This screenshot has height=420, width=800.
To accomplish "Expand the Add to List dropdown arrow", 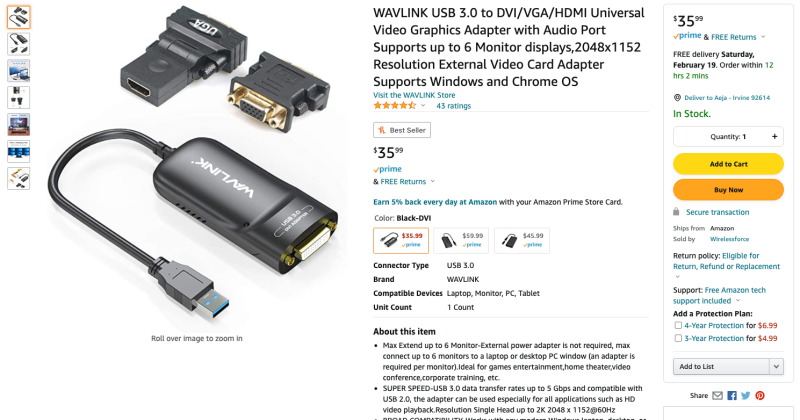I will tap(776, 366).
